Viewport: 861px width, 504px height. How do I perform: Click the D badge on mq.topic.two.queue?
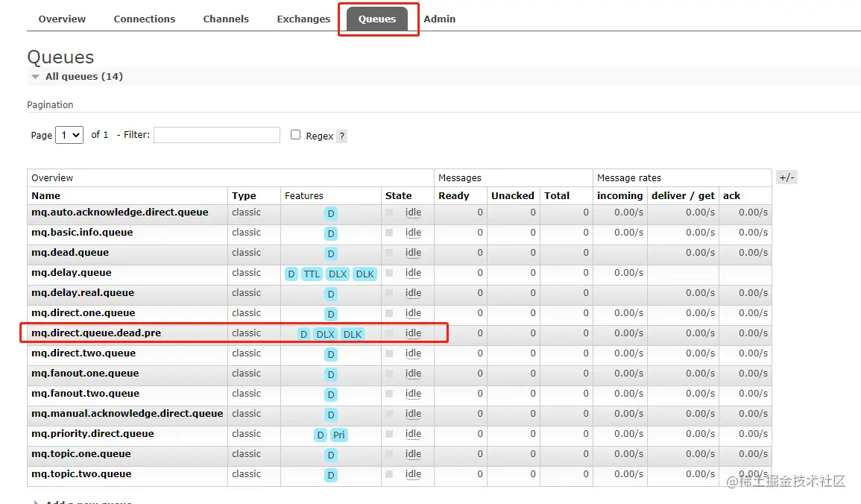330,476
